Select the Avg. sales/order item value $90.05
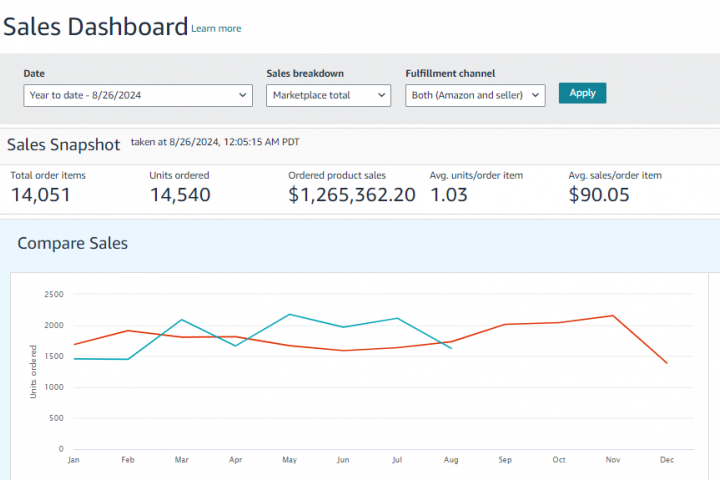Viewport: 720px width, 480px height. [x=599, y=195]
